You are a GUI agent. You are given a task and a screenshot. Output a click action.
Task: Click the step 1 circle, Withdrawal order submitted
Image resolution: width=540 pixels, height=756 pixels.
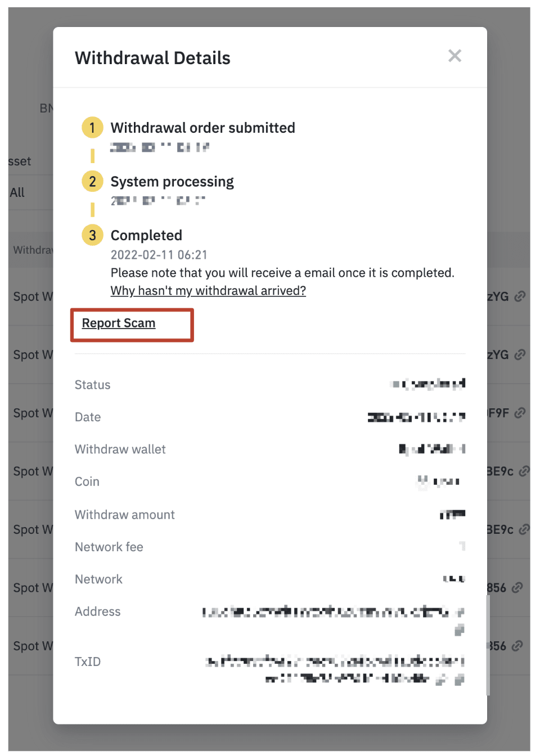pyautogui.click(x=92, y=128)
